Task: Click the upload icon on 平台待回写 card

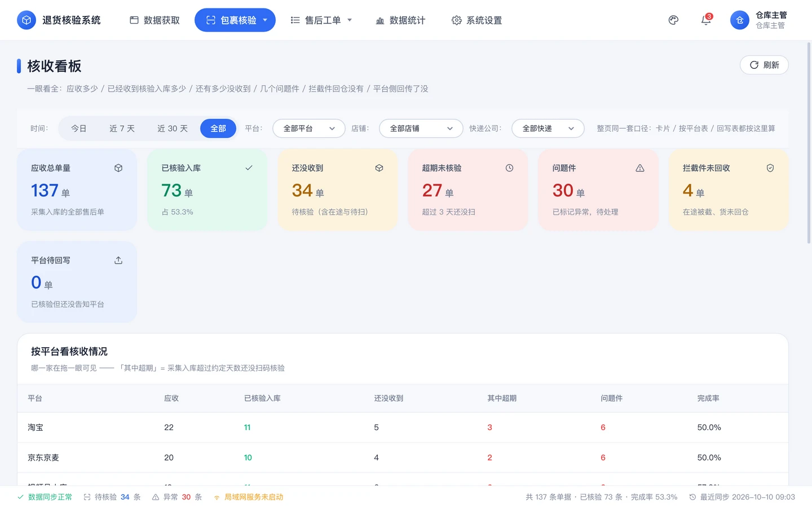Action: [x=118, y=260]
